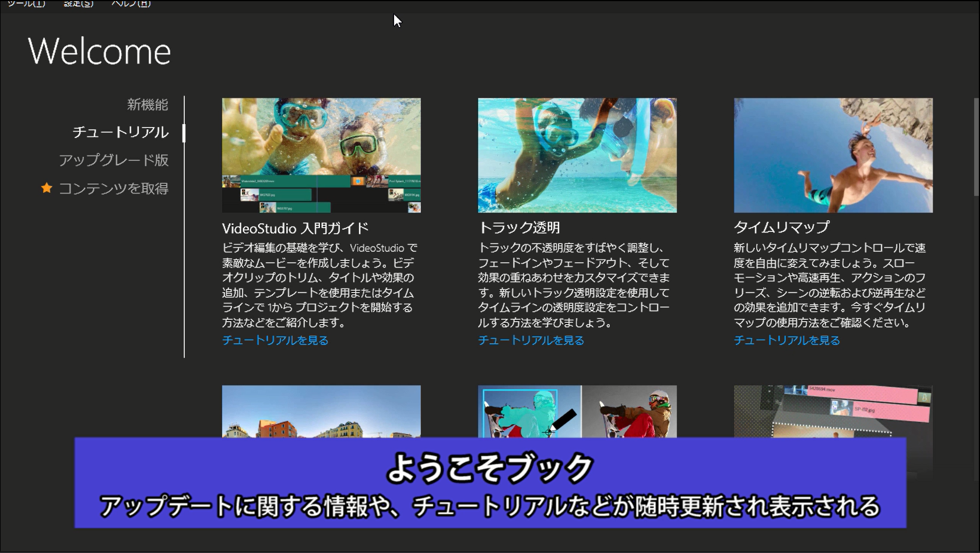Select the チュートリアル sidebar tab
Image resolution: width=980 pixels, height=553 pixels.
(121, 132)
